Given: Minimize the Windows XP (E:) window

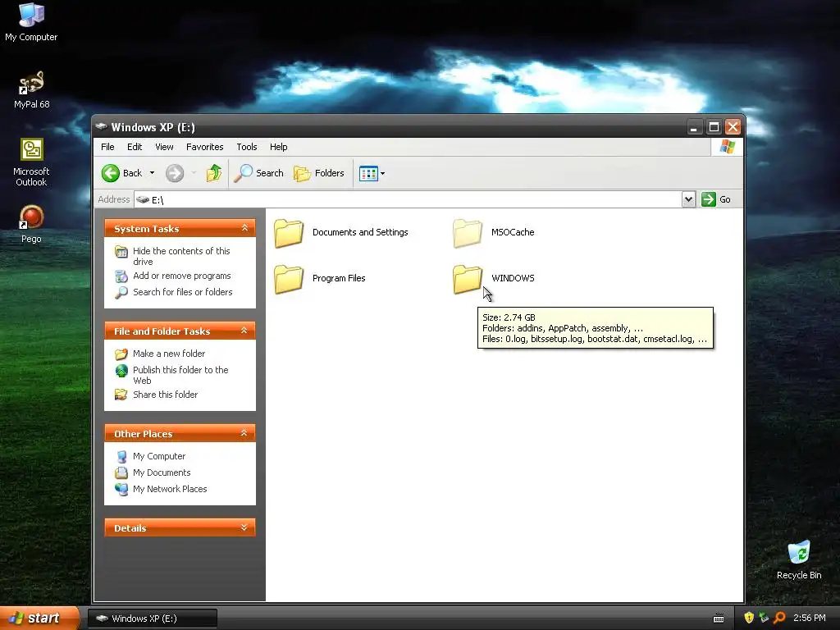Looking at the screenshot, I should (694, 127).
